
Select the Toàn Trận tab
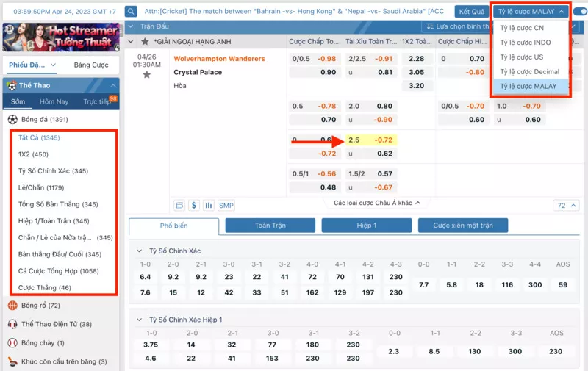[x=270, y=226]
